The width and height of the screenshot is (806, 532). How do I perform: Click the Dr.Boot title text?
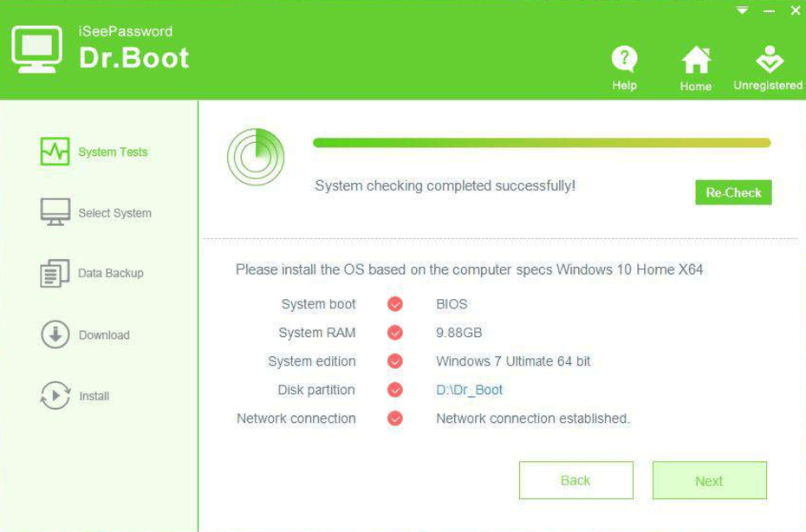(134, 57)
